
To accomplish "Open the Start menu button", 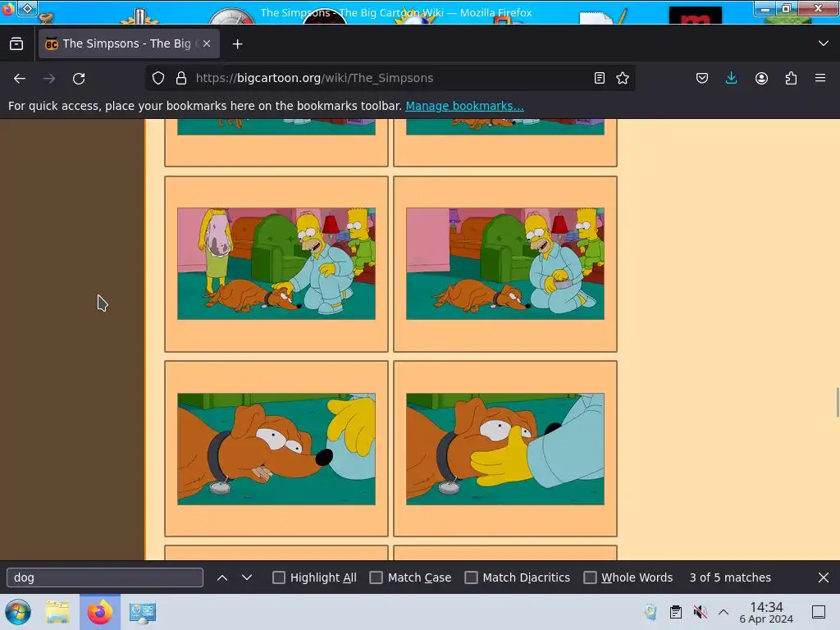I will 18,612.
